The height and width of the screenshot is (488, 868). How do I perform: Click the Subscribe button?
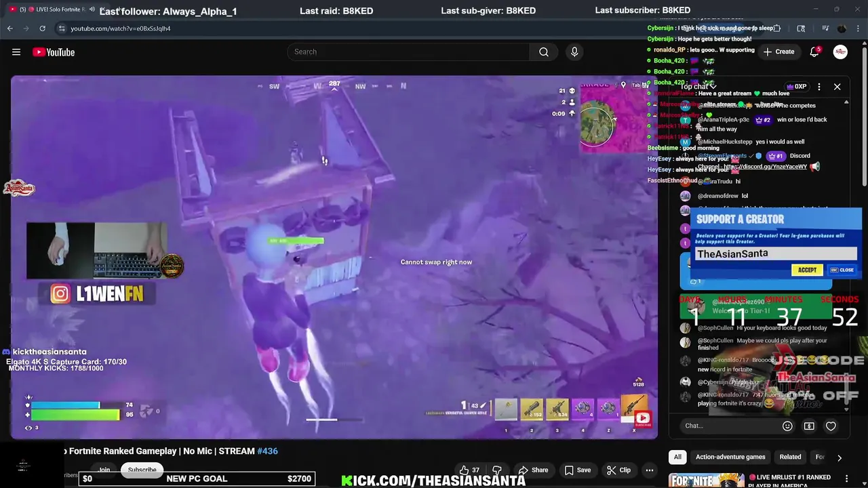pos(142,470)
